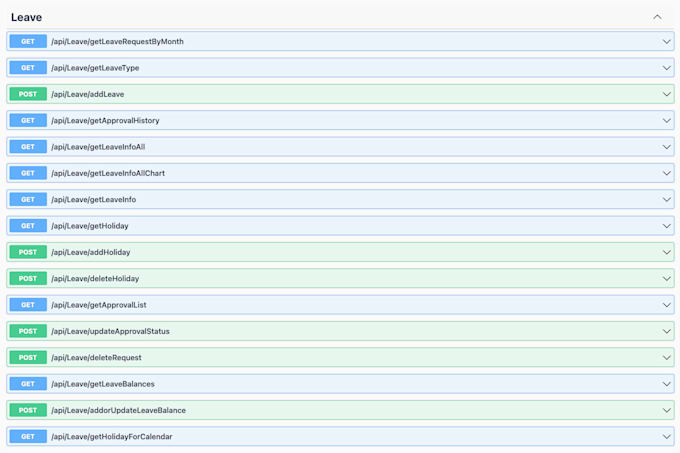This screenshot has height=453, width=680.
Task: Open path /api/Leave/getLeaveInfoAllChart
Action: click(x=108, y=173)
